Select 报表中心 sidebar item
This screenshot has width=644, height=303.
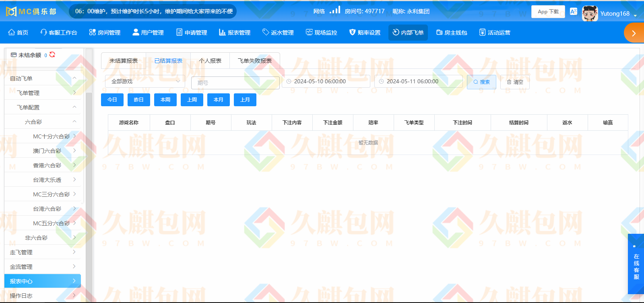(43, 281)
